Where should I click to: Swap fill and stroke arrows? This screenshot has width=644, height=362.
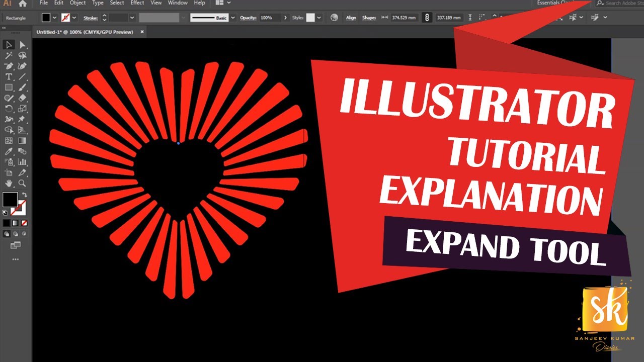pos(25,195)
